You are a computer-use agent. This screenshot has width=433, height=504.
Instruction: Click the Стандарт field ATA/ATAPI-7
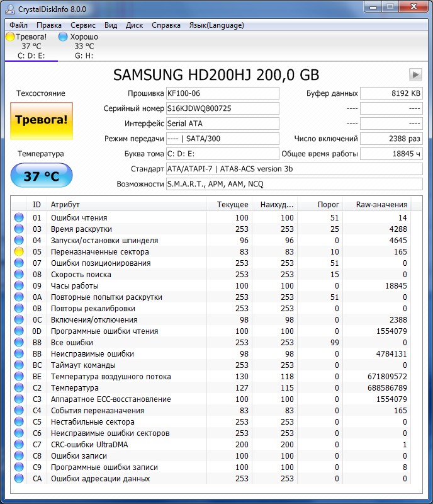pyautogui.click(x=295, y=169)
